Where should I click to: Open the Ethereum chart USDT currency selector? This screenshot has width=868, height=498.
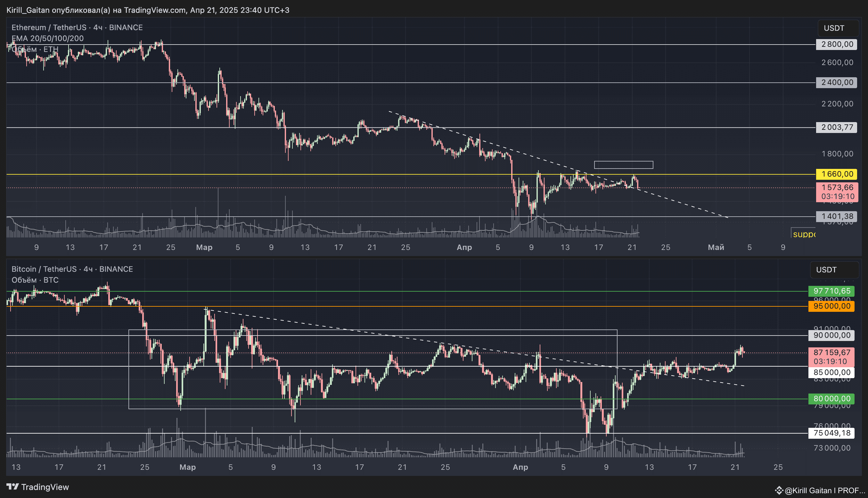[838, 28]
